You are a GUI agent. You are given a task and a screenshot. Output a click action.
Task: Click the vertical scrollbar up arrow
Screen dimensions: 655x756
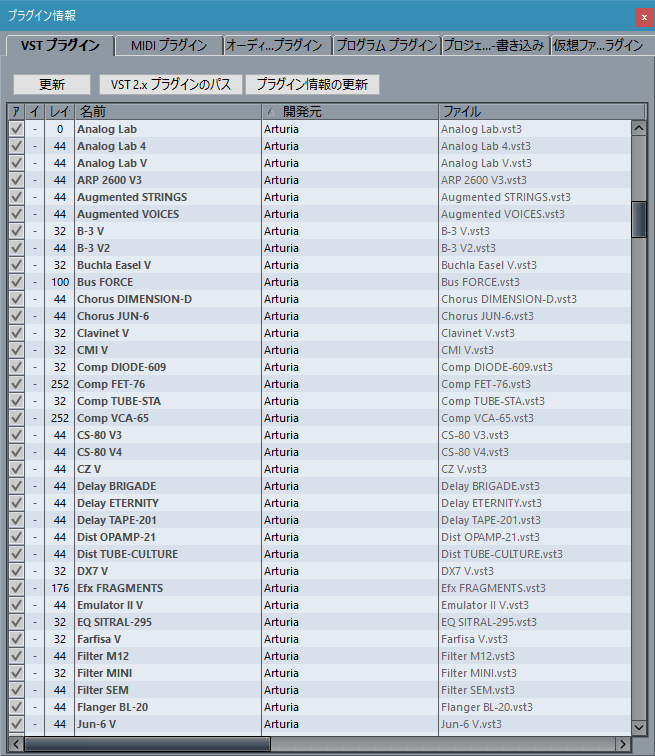coord(639,128)
